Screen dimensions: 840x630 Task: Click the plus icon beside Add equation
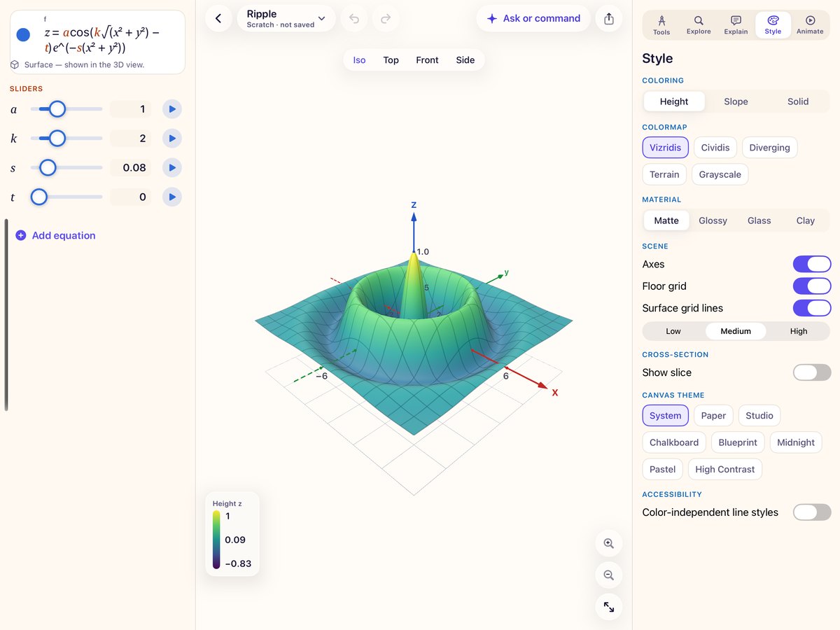21,236
